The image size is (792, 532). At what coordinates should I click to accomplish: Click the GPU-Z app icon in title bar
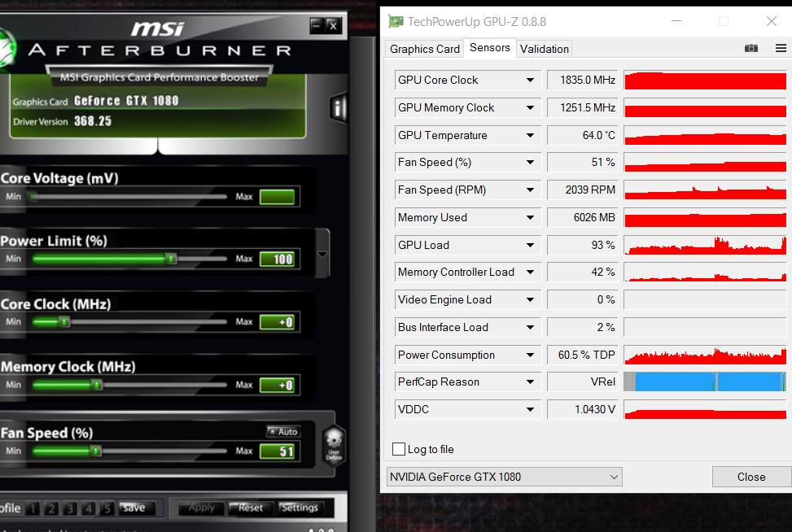pos(396,22)
